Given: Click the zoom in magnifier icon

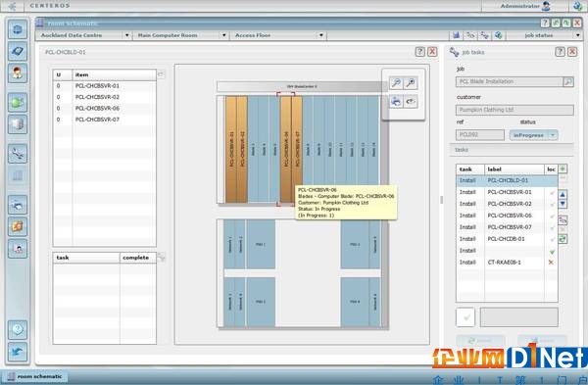Looking at the screenshot, I should 396,83.
